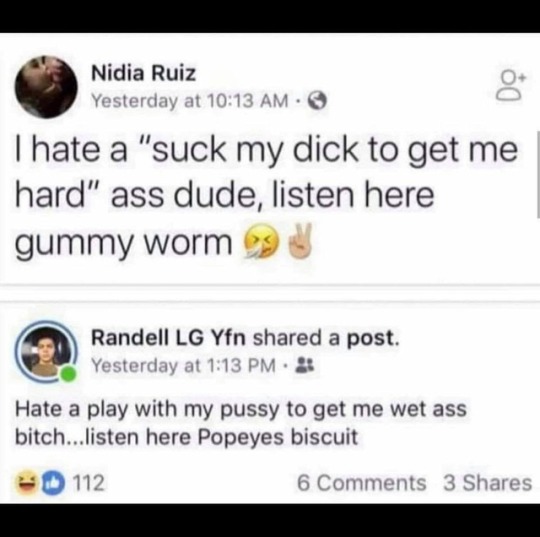Screen dimensions: 540x537
Task: Open the 3 Shares link
Action: click(488, 483)
